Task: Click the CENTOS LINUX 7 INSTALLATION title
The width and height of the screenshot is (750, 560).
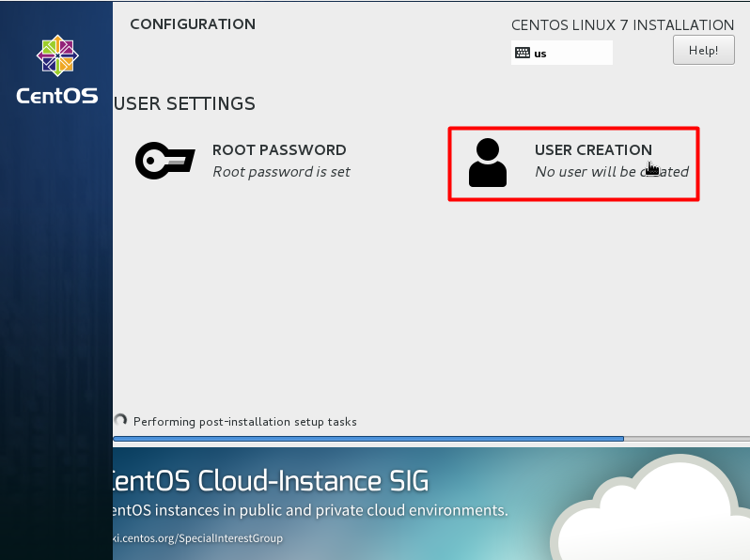Action: click(x=622, y=25)
